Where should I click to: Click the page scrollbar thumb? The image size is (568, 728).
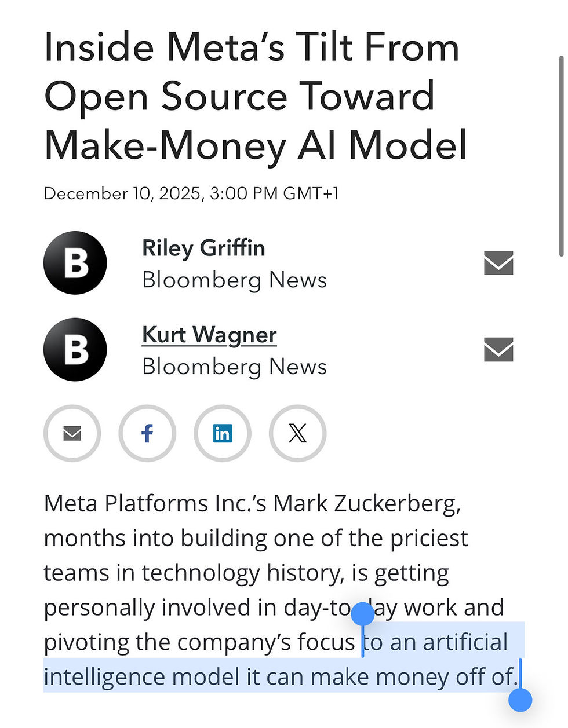click(x=560, y=156)
